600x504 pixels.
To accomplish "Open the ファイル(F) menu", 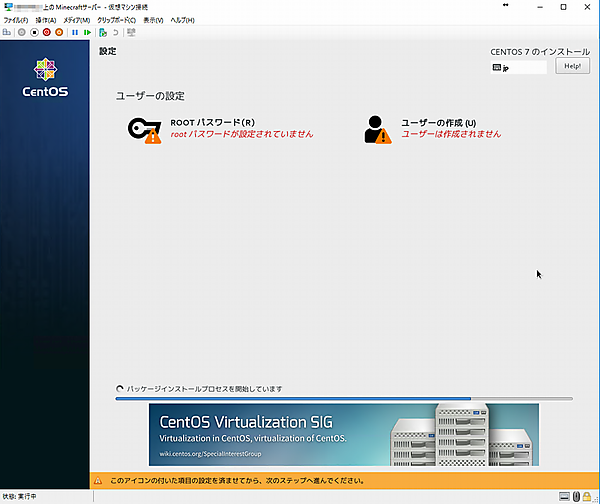I will pos(17,20).
